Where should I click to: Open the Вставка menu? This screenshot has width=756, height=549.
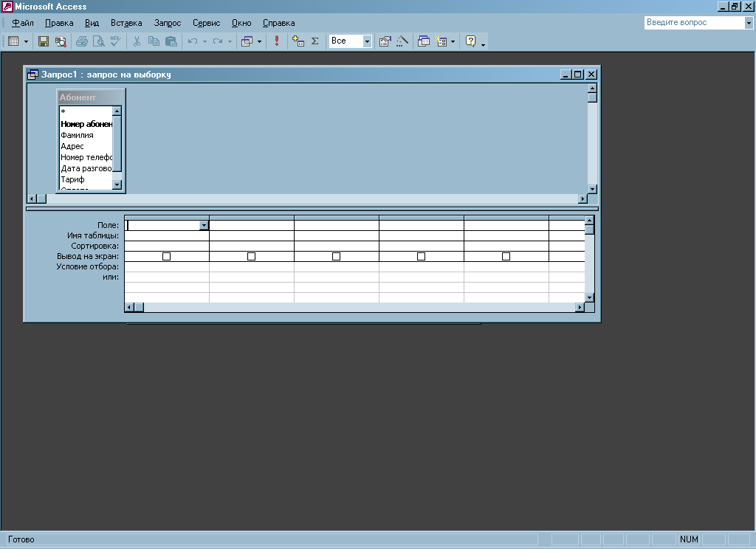pyautogui.click(x=126, y=23)
